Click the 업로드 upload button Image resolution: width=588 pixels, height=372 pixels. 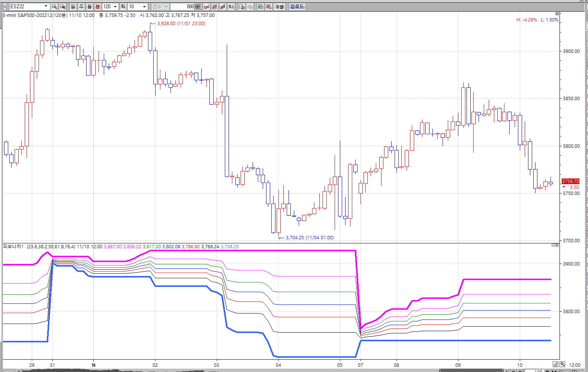pos(297,7)
